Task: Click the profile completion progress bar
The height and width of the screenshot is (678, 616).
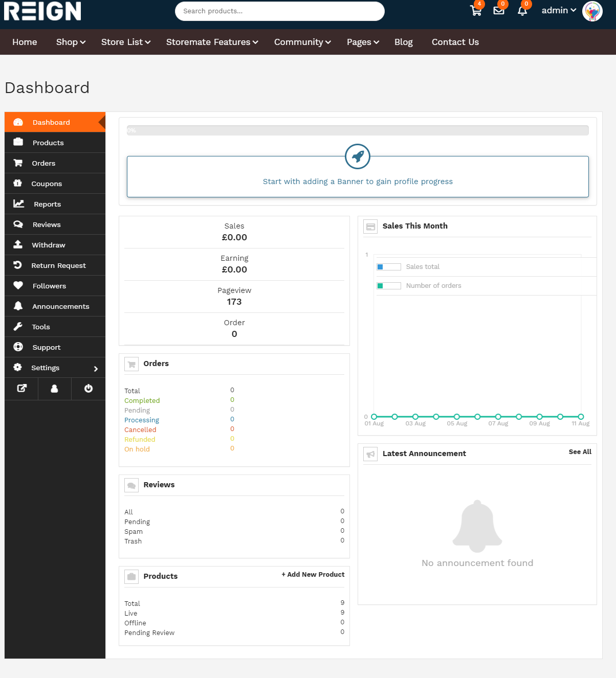Action: [358, 130]
